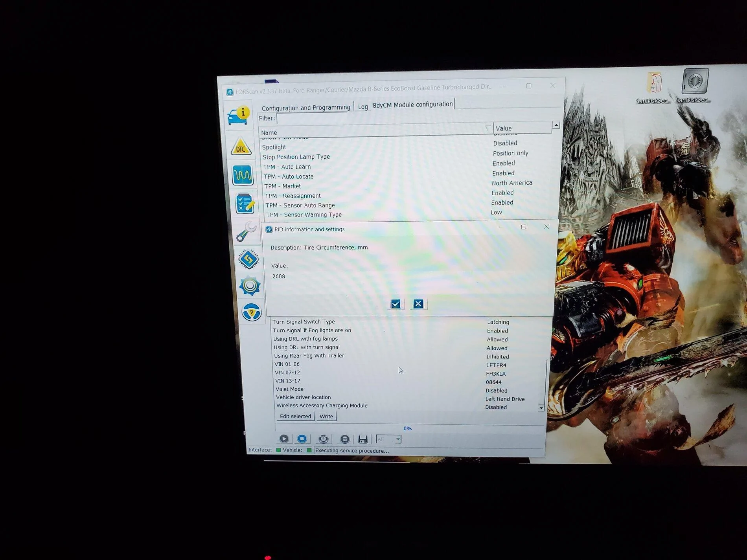Viewport: 747px width, 560px height.
Task: Switch to the Log tab
Action: [363, 107]
